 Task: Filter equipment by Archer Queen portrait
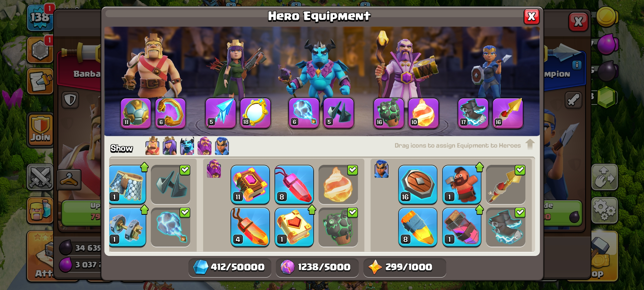click(170, 146)
